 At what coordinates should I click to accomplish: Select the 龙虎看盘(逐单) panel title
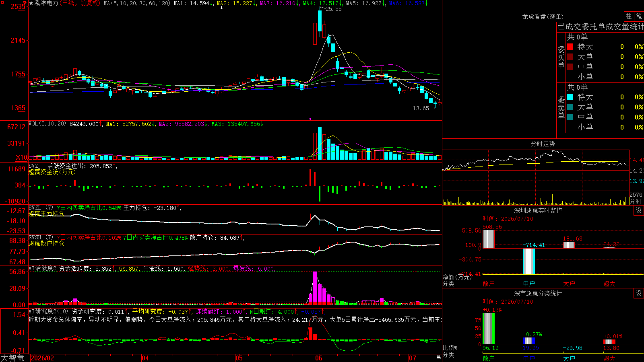pos(543,16)
